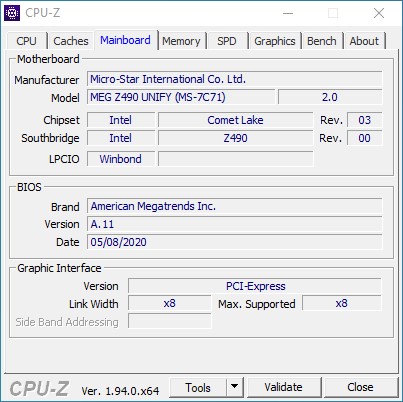Click the BIOS version A.11 field
Image resolution: width=403 pixels, height=402 pixels.
[235, 224]
